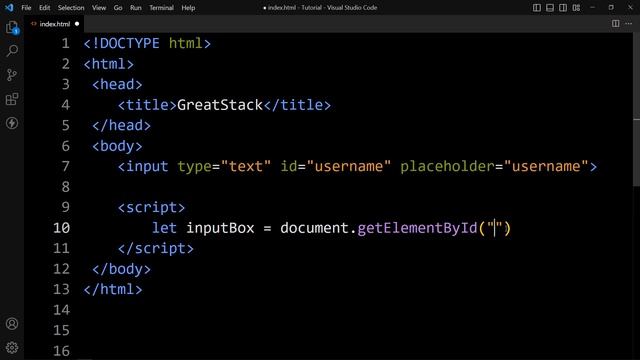Click line number 13 in the gutter
Screen dimensions: 640x360
click(61, 289)
